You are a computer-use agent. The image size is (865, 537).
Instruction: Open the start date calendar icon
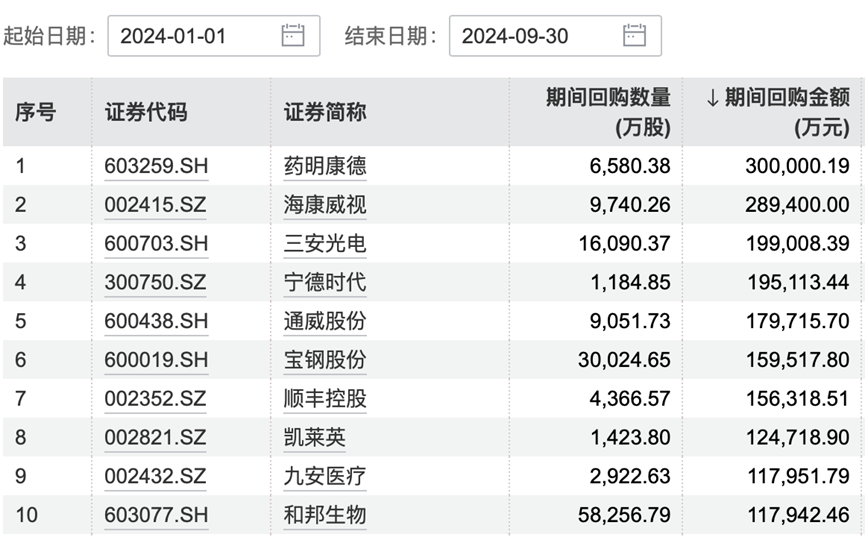tap(293, 35)
